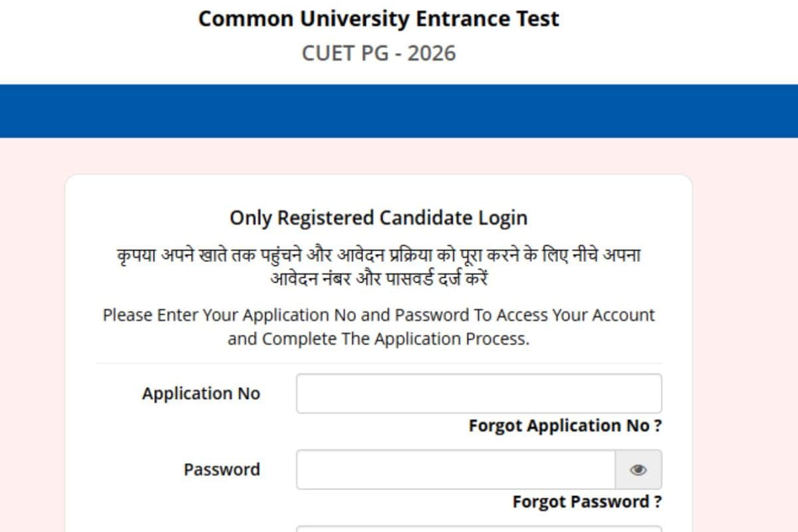This screenshot has width=798, height=532.
Task: Click the blue banner bar below the header
Action: 399,111
